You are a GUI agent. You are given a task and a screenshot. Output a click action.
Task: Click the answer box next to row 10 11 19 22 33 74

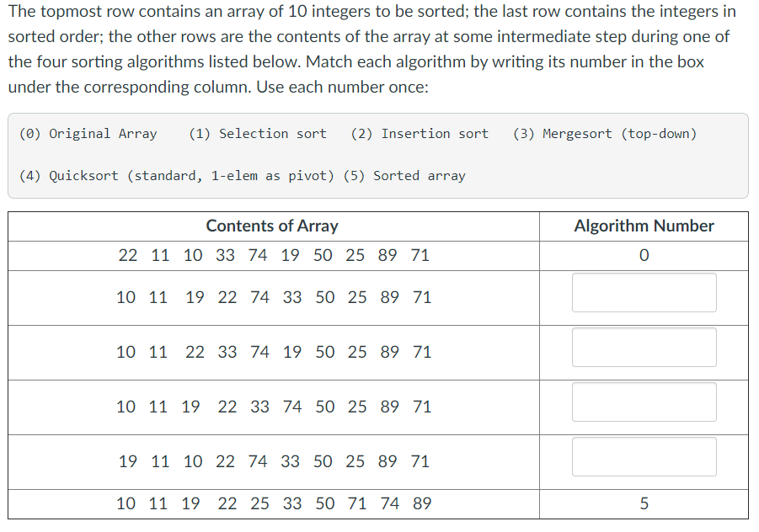644,402
